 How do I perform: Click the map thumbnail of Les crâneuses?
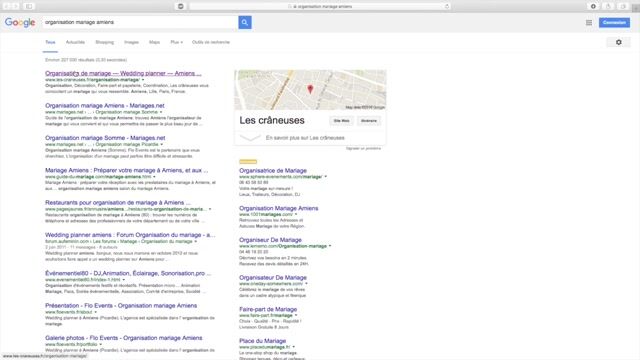310,90
